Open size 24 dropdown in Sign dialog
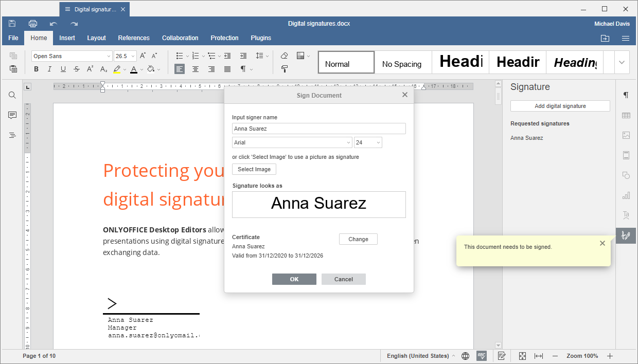Image resolution: width=638 pixels, height=364 pixels. (378, 142)
